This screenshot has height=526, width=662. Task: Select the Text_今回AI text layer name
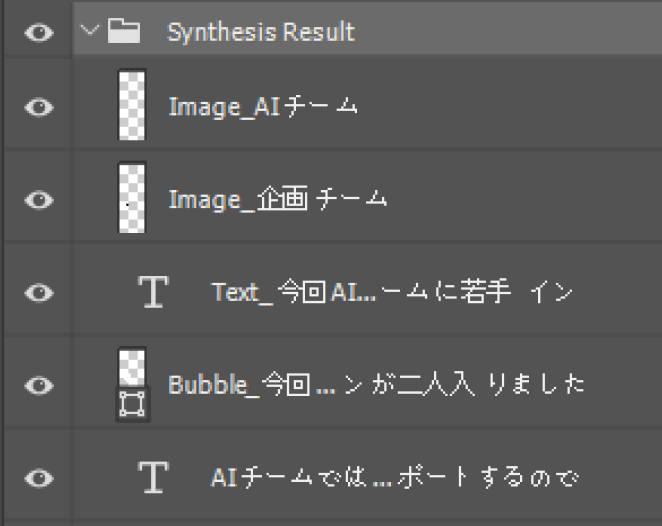point(392,292)
